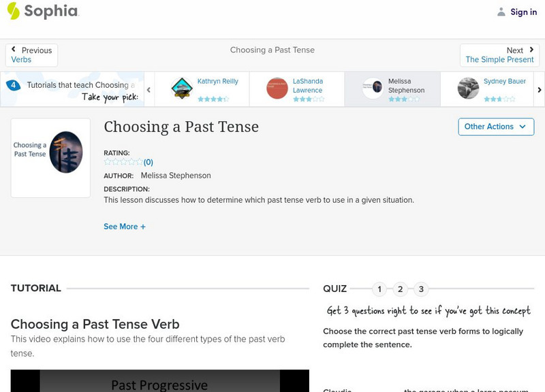The image size is (545, 392).
Task: Select Melissa Stephenson's tutorial avatar
Action: click(x=373, y=86)
